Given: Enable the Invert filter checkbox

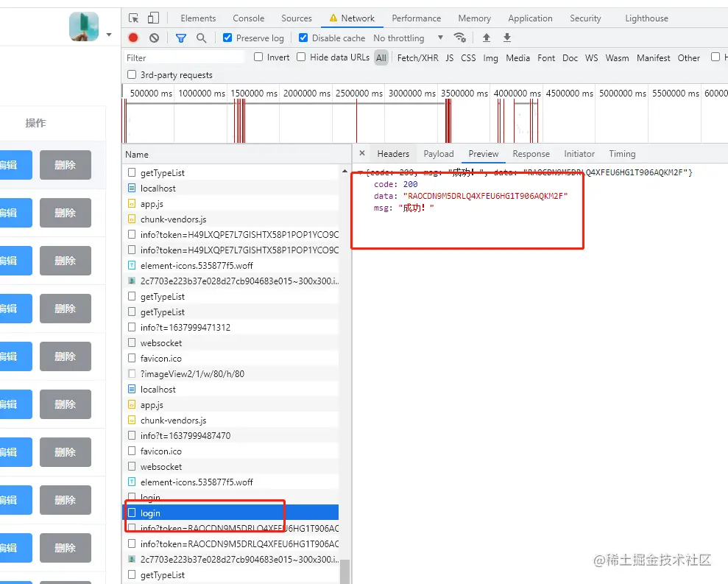Looking at the screenshot, I should point(258,57).
